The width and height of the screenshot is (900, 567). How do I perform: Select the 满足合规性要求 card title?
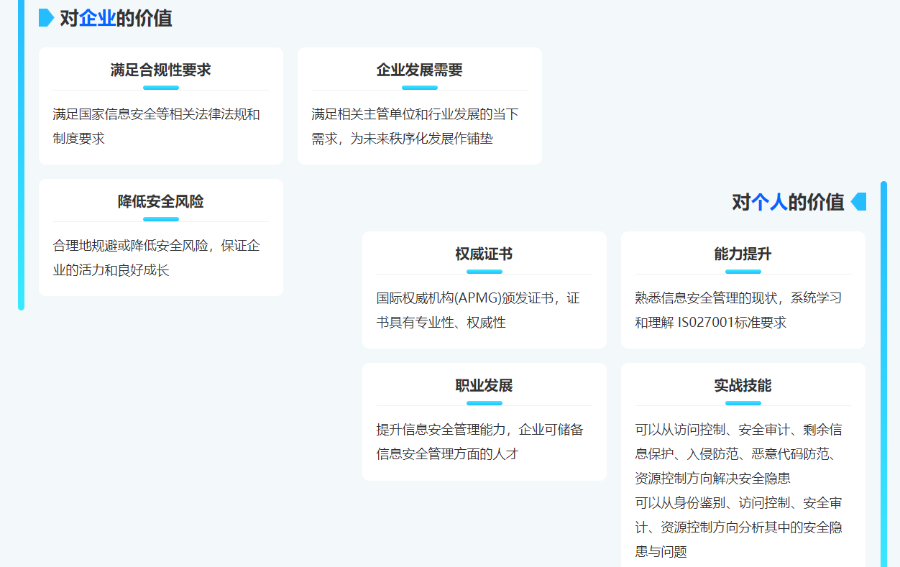point(161,70)
